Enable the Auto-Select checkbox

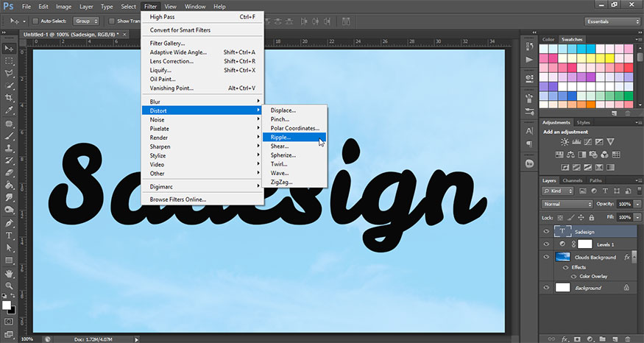(35, 21)
